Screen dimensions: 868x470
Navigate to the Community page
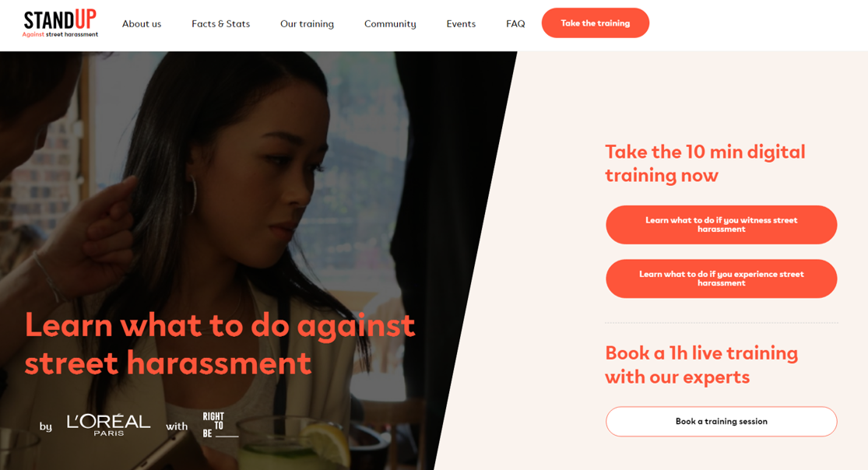point(390,24)
